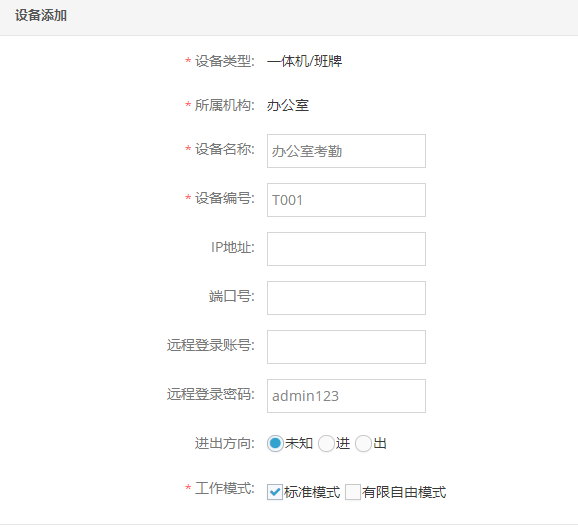Focus the IP地址 text box

point(346,249)
